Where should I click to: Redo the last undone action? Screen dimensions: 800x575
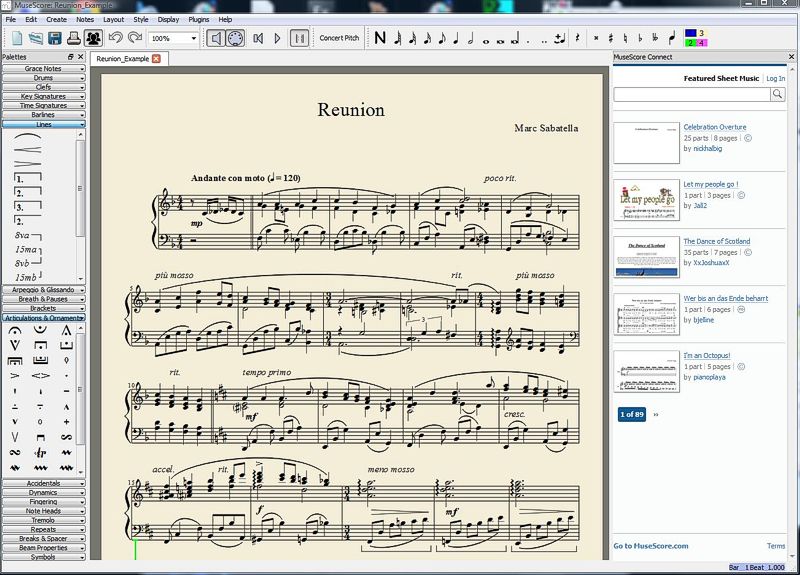tap(135, 38)
